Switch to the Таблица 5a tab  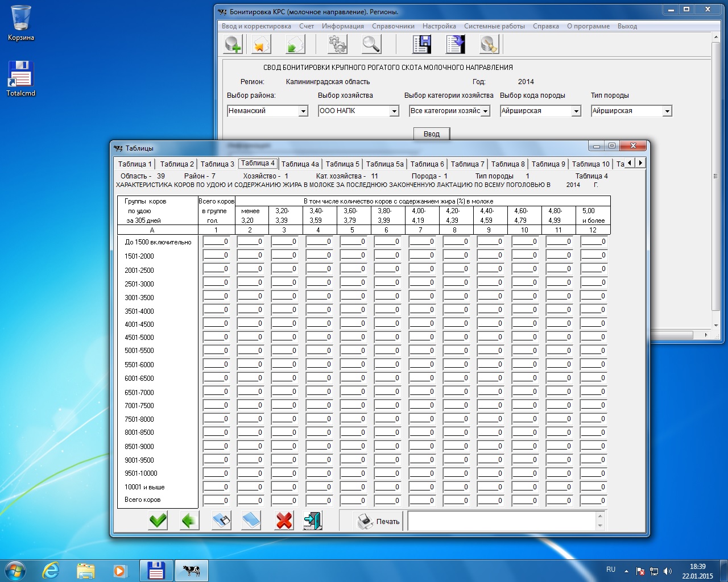(x=385, y=164)
